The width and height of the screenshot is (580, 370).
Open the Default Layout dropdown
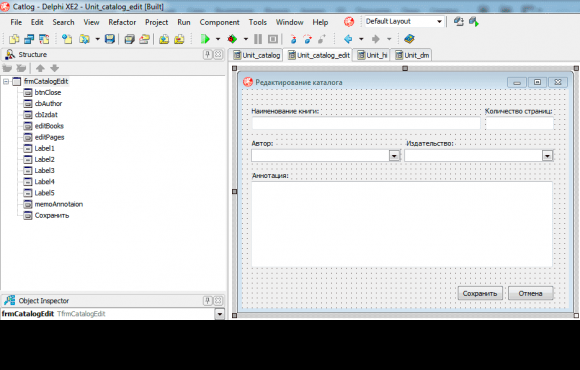(x=439, y=21)
